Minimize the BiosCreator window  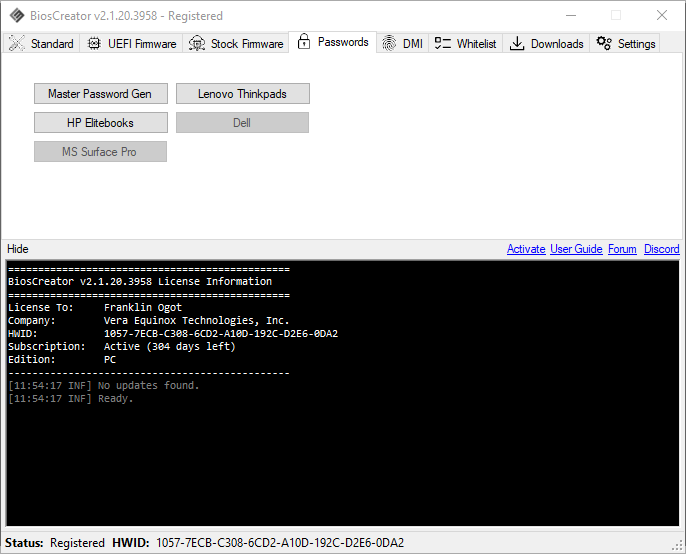571,15
